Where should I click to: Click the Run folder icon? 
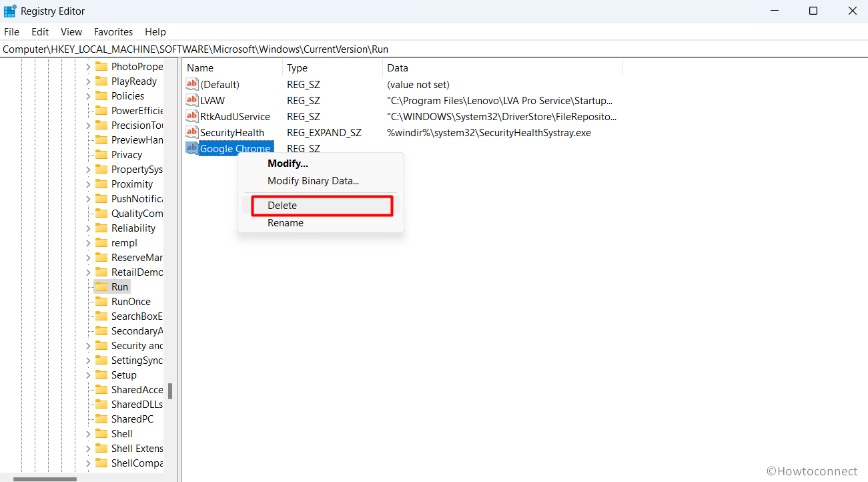101,286
